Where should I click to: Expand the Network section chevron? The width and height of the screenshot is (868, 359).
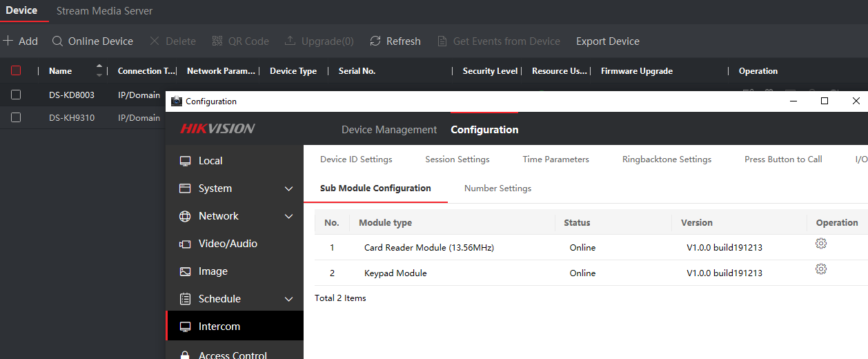tap(289, 216)
